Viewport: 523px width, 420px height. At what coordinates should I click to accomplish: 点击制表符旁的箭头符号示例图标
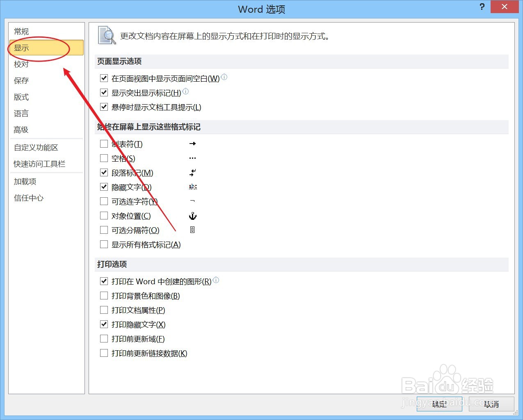(x=192, y=144)
